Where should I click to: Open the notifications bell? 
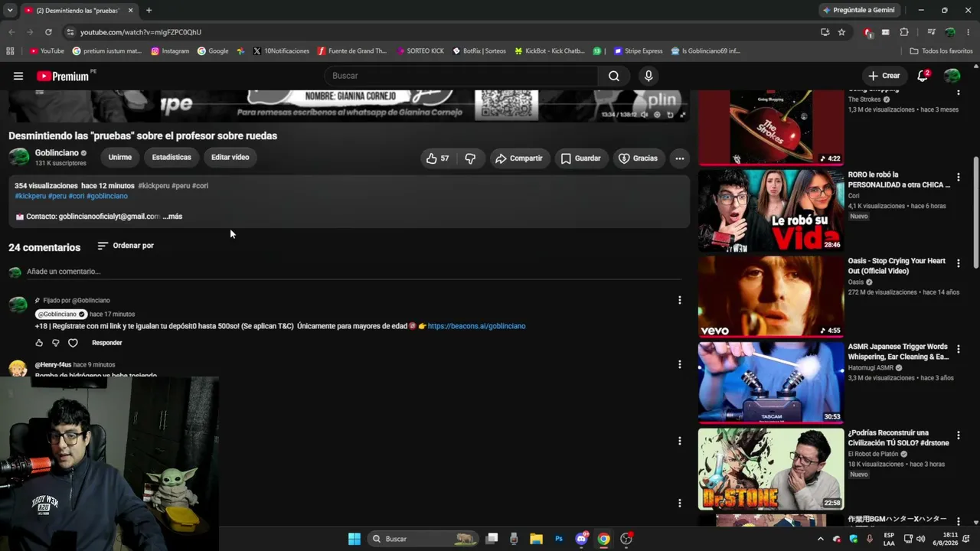(923, 76)
